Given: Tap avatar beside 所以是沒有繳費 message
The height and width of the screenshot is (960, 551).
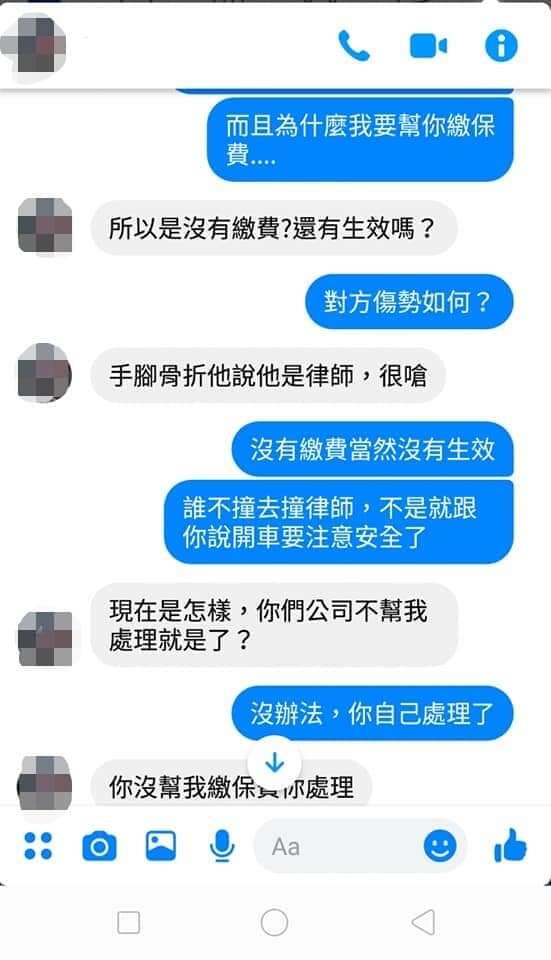Looking at the screenshot, I should (45, 225).
